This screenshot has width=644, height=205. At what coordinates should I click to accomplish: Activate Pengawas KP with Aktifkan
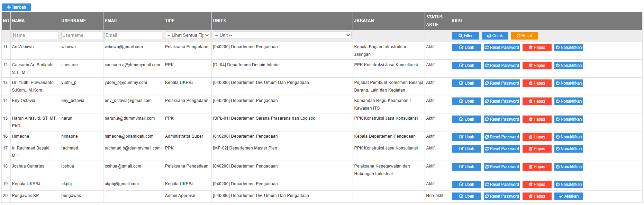pyautogui.click(x=569, y=196)
